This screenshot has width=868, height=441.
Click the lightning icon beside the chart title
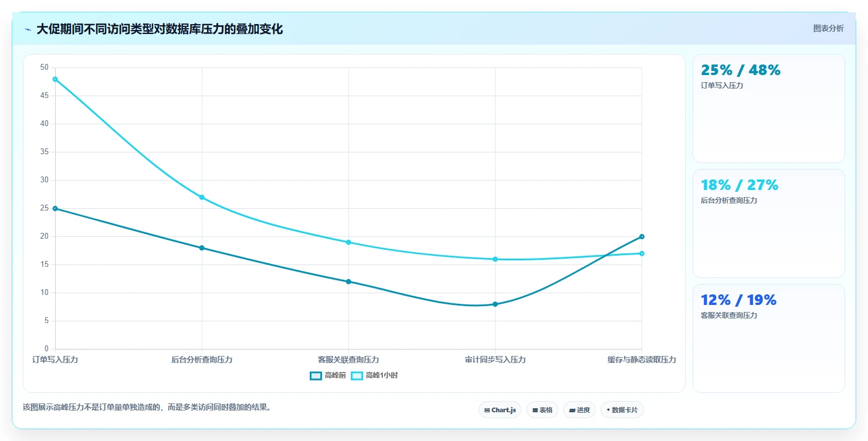(28, 29)
